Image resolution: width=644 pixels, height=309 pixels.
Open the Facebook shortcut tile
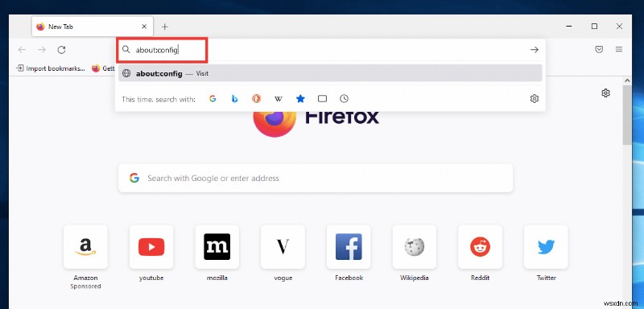point(349,246)
